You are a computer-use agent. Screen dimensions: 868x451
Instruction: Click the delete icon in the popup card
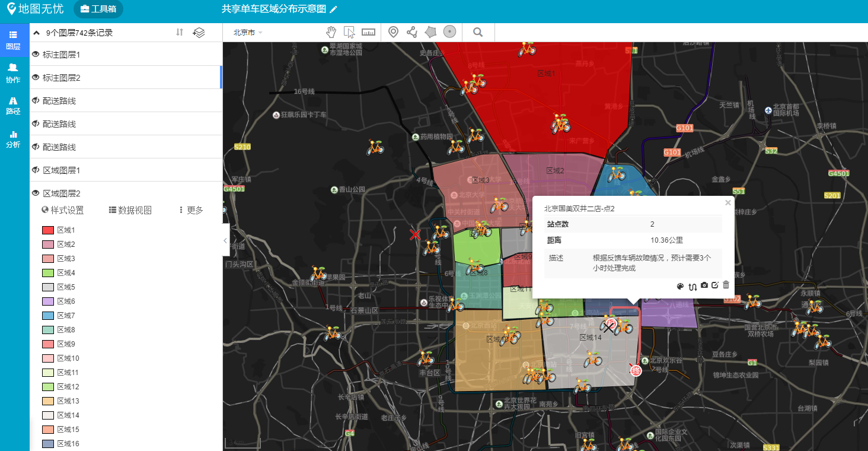726,285
